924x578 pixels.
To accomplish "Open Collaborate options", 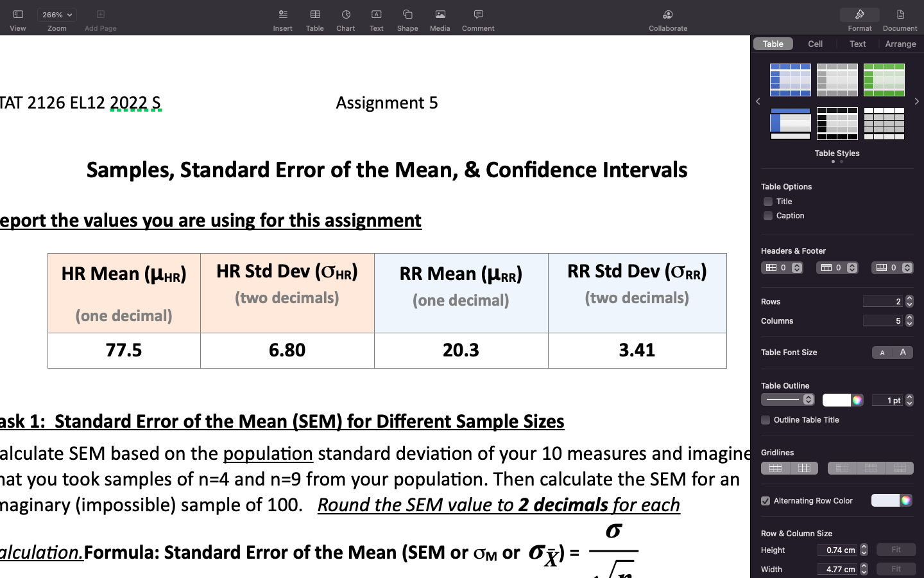I will point(667,18).
